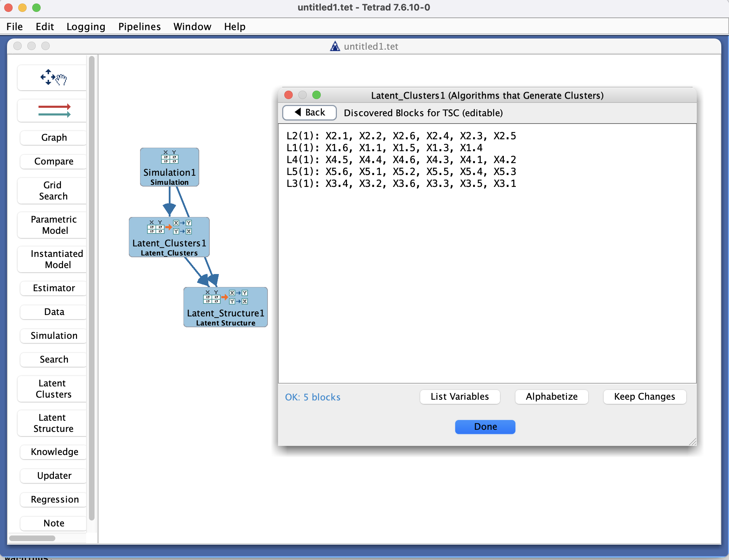Click the resize grip of the Latent_Clusters1 dialog
This screenshot has height=560, width=729.
693,442
